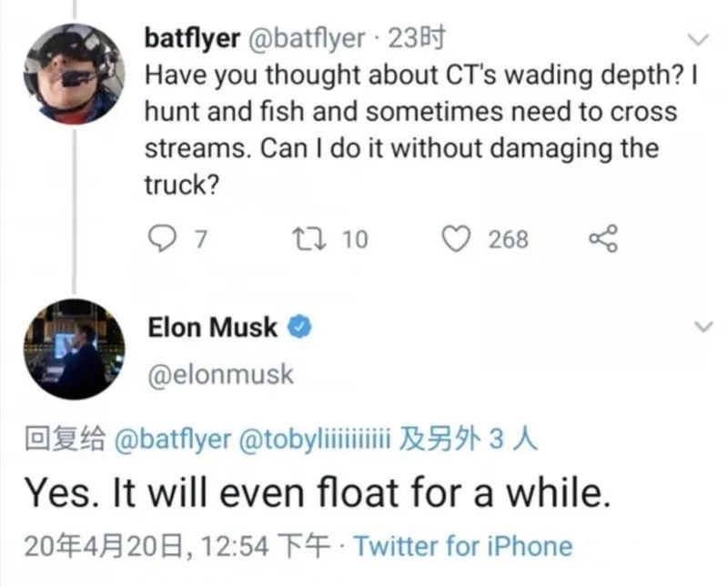Expand the chevron menu on batflyer's tweet
728x586 pixels.
coord(699,40)
